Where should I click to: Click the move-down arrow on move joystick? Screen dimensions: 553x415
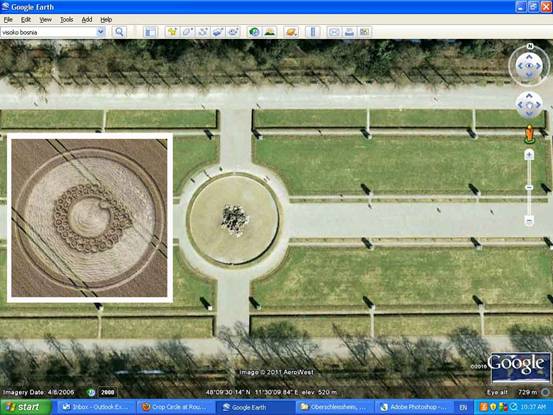coord(529,114)
